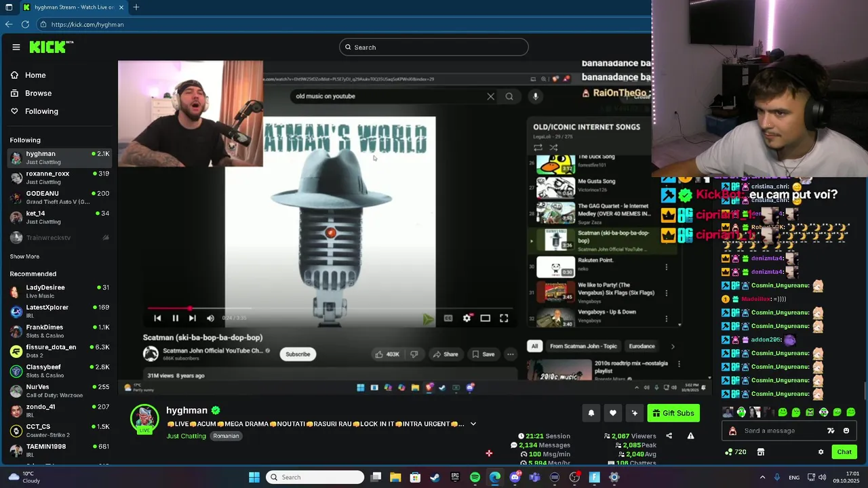The width and height of the screenshot is (868, 488).
Task: Reload the page with refresh icon
Action: coord(25,24)
